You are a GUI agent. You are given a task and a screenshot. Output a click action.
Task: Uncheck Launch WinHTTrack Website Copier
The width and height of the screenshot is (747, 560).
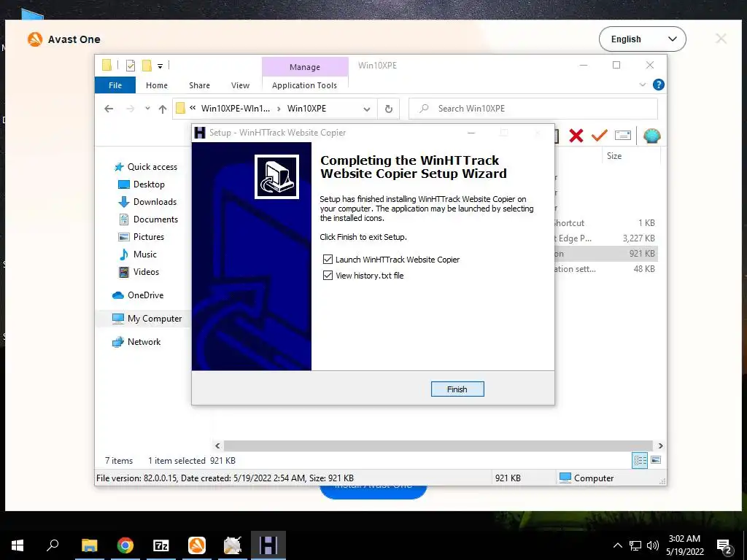tap(328, 259)
